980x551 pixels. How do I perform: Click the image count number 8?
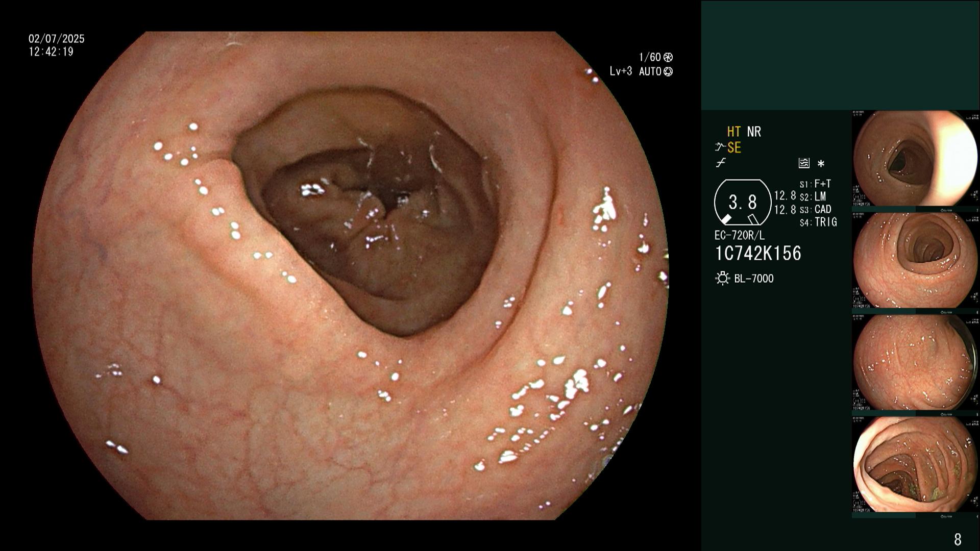pyautogui.click(x=958, y=539)
